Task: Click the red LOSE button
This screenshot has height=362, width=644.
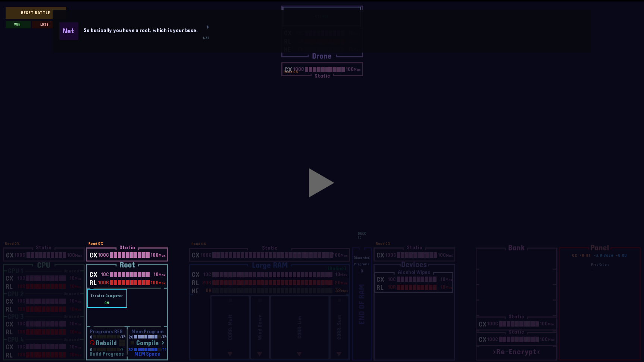Action: click(44, 25)
